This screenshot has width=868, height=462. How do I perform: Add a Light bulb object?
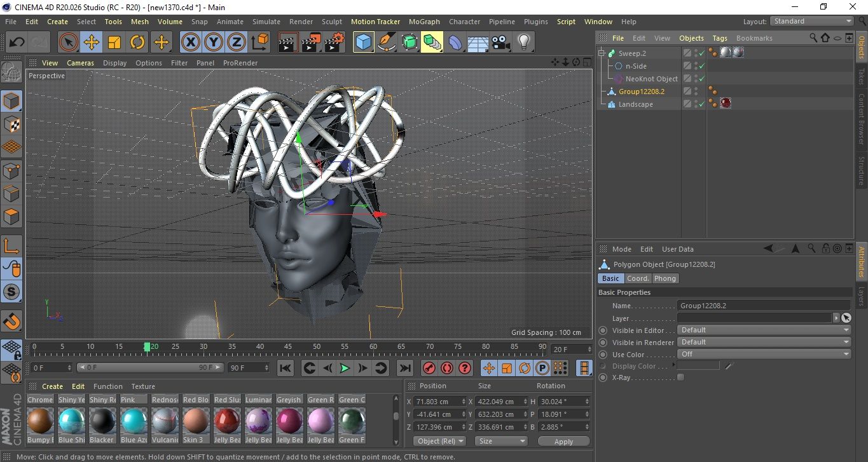(x=523, y=43)
